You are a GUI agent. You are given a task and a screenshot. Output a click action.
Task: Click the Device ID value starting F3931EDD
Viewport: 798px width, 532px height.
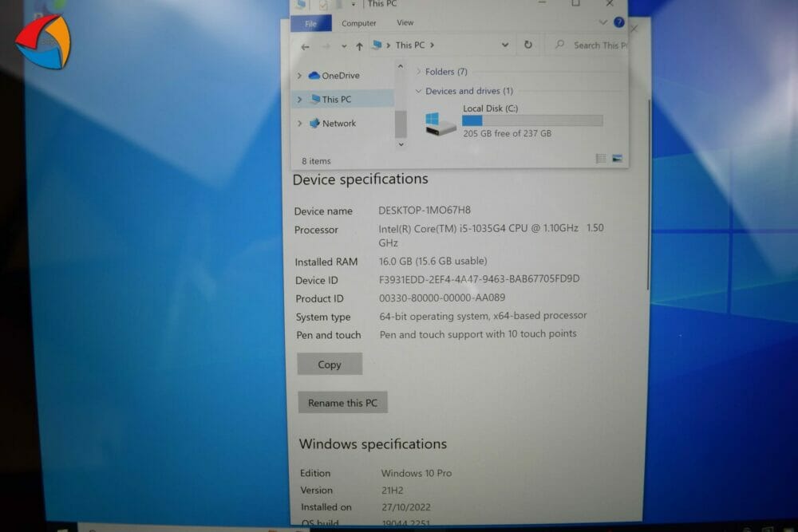[x=480, y=279]
